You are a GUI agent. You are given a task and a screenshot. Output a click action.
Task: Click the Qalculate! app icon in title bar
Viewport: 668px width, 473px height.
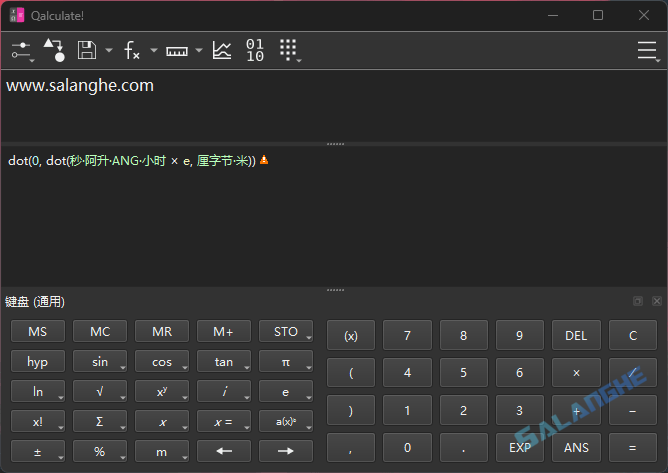coord(17,15)
